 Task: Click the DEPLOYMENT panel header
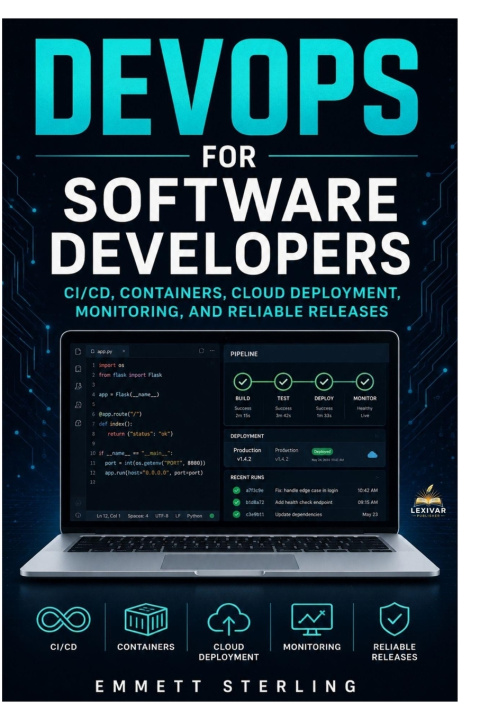(x=247, y=436)
